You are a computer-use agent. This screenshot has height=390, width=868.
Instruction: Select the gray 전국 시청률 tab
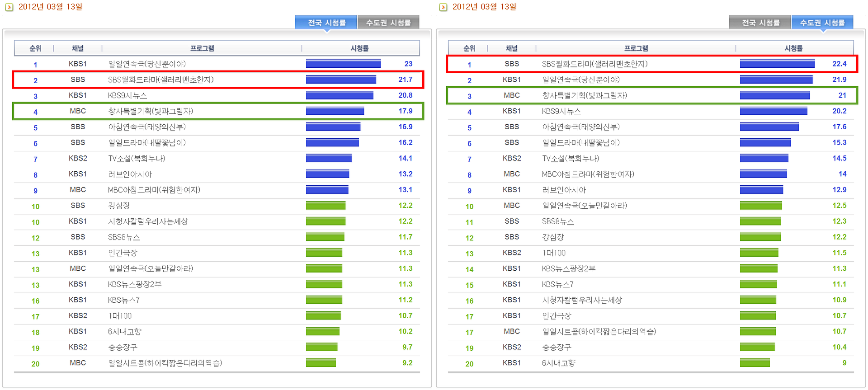[760, 23]
